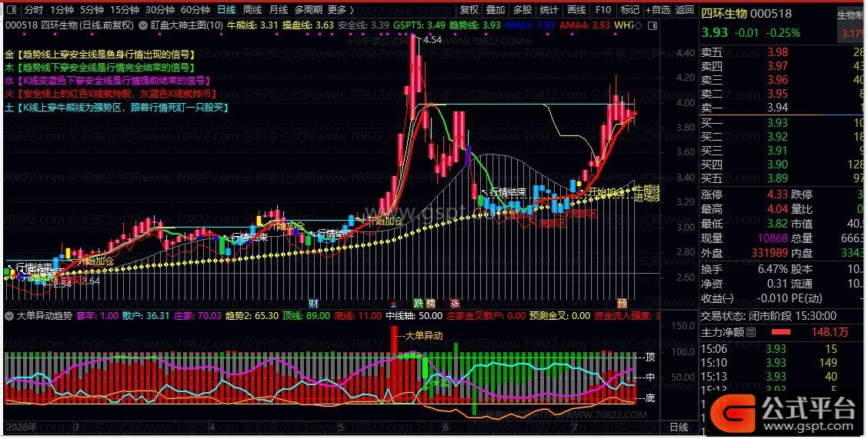Image resolution: width=868 pixels, height=439 pixels.
Task: Click the 庄家: 70.03 sub-indicator value
Action: 198,316
